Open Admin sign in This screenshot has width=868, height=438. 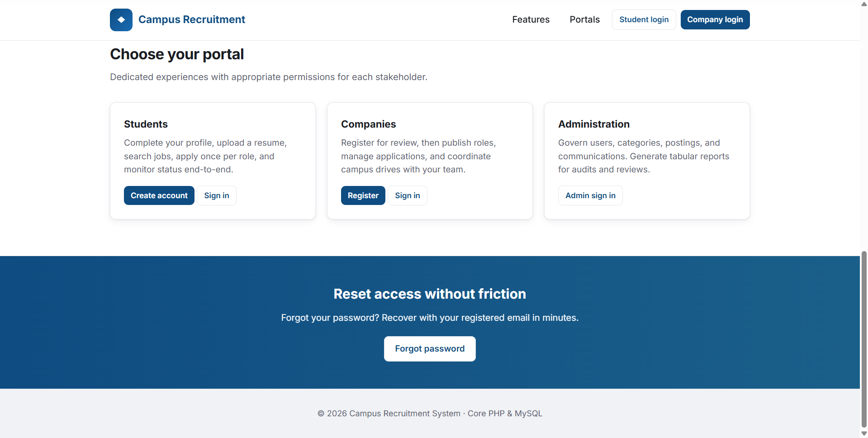coord(590,195)
